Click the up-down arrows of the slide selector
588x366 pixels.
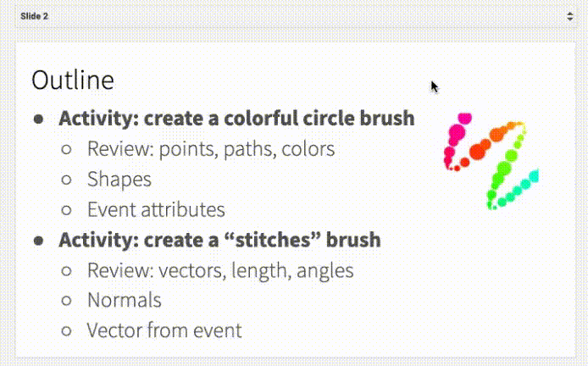(x=570, y=16)
